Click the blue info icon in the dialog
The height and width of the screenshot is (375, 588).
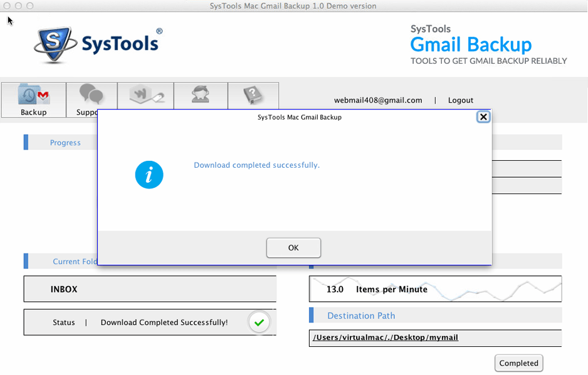[149, 175]
